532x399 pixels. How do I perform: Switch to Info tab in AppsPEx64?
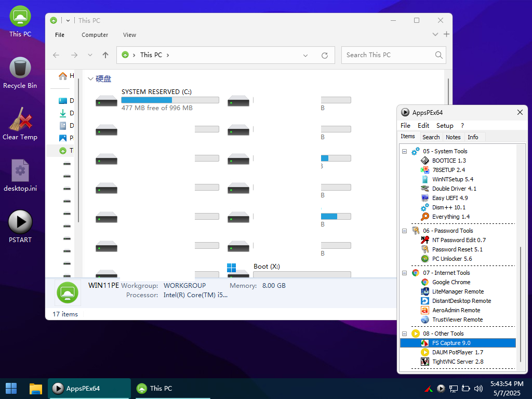[473, 137]
